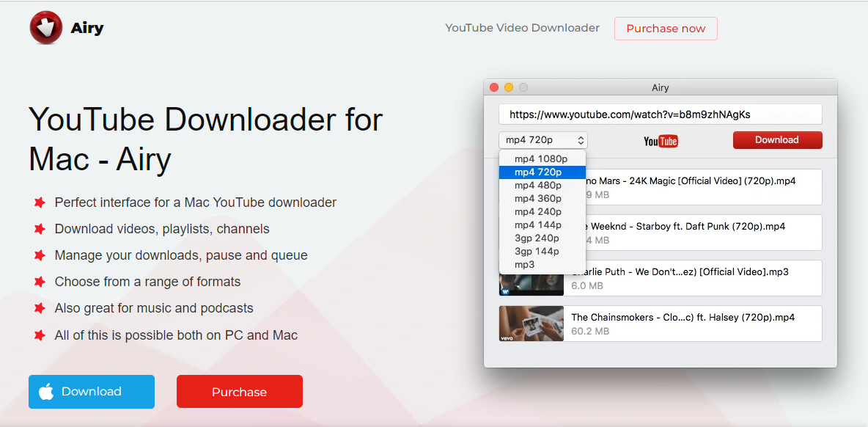This screenshot has height=427, width=868.
Task: Minimize the Airy window with yellow button
Action: (x=509, y=87)
